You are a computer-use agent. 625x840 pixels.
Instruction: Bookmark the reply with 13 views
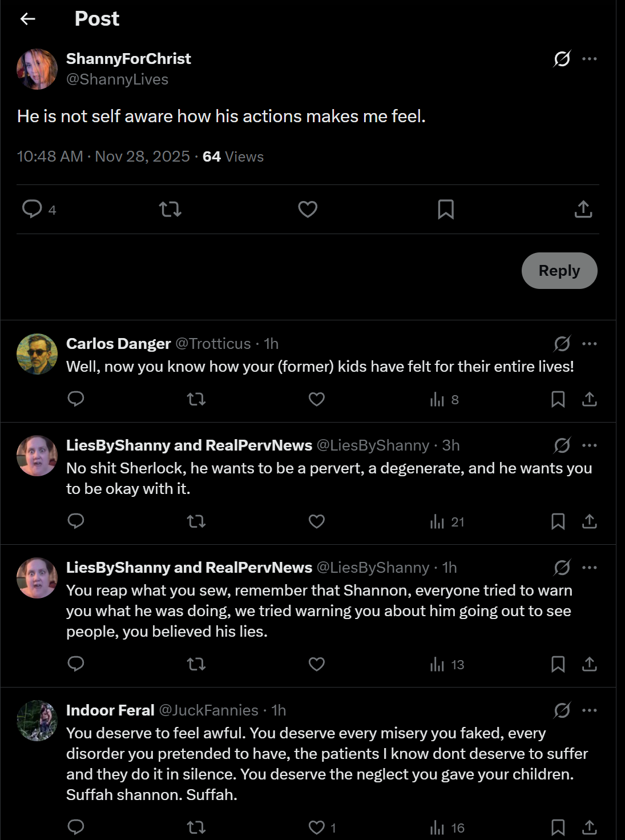click(x=558, y=664)
